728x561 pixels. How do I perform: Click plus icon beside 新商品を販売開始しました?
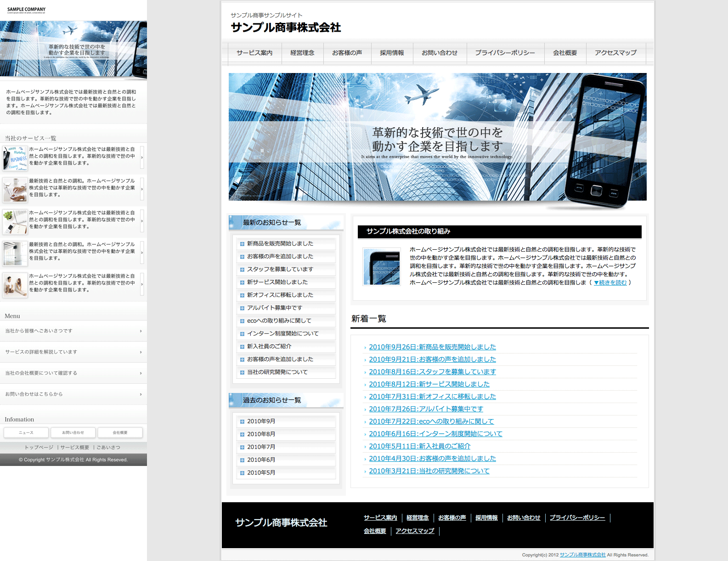click(242, 244)
